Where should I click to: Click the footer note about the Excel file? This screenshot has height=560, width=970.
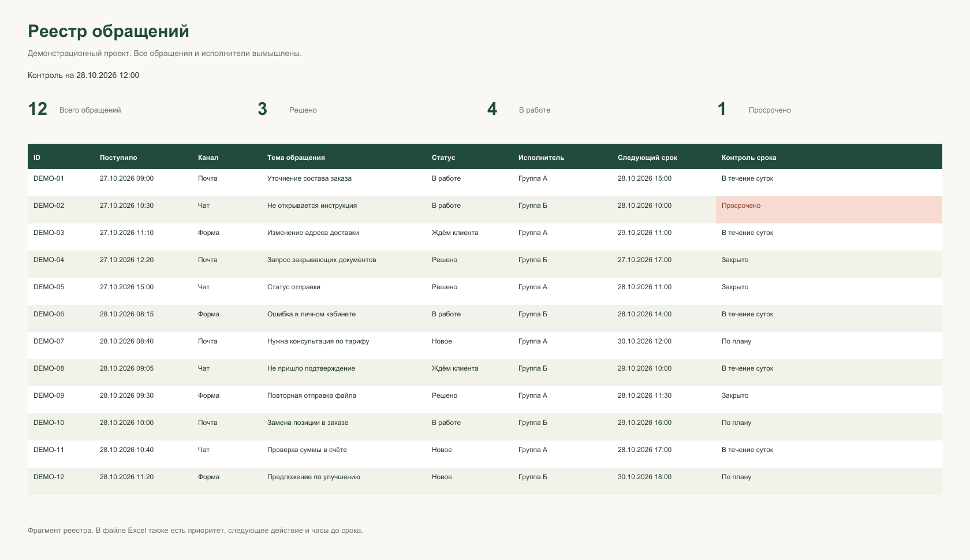tap(195, 531)
